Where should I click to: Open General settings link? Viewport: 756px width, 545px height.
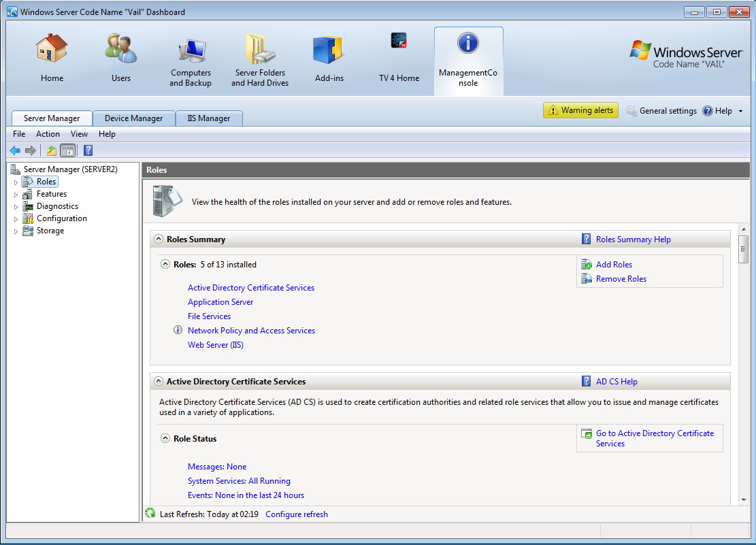pos(668,111)
